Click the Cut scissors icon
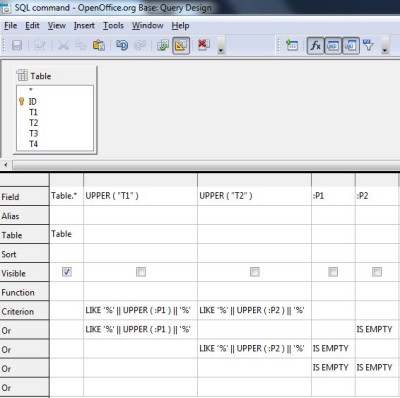The height and width of the screenshot is (398, 400). 63,45
